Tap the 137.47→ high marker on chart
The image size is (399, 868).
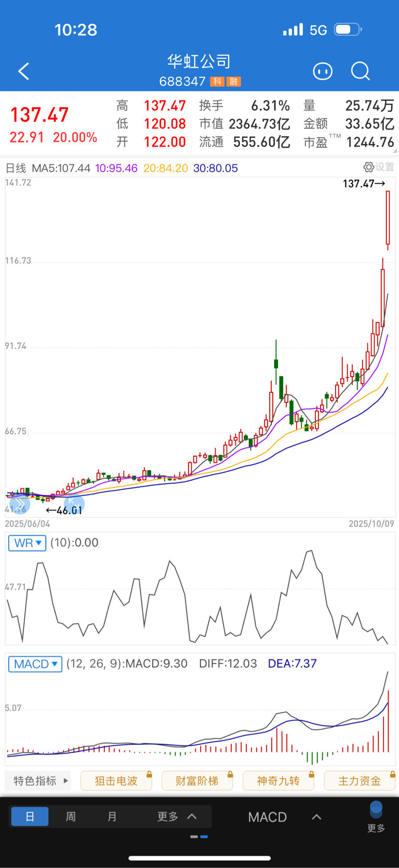coord(364,184)
